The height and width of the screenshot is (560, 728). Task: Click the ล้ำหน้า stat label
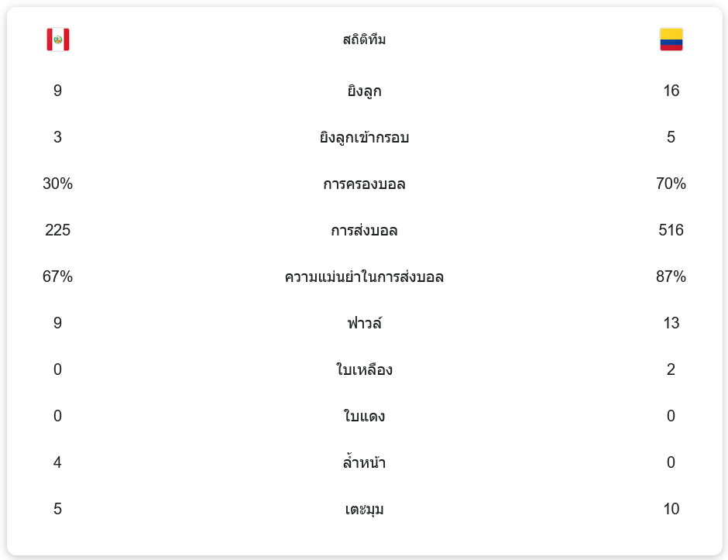point(364,462)
